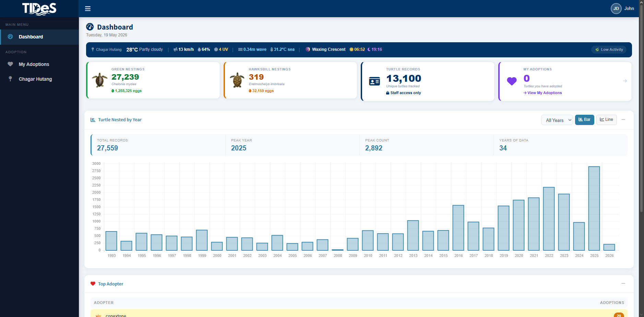Click the 2025 peak bar in chart

point(594,208)
